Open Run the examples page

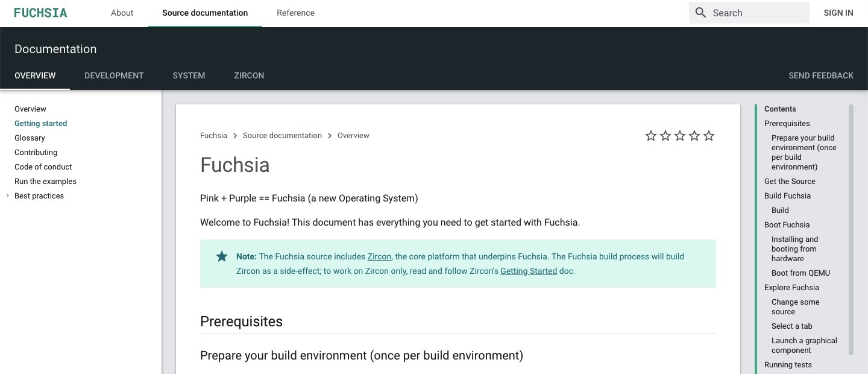[x=45, y=182]
